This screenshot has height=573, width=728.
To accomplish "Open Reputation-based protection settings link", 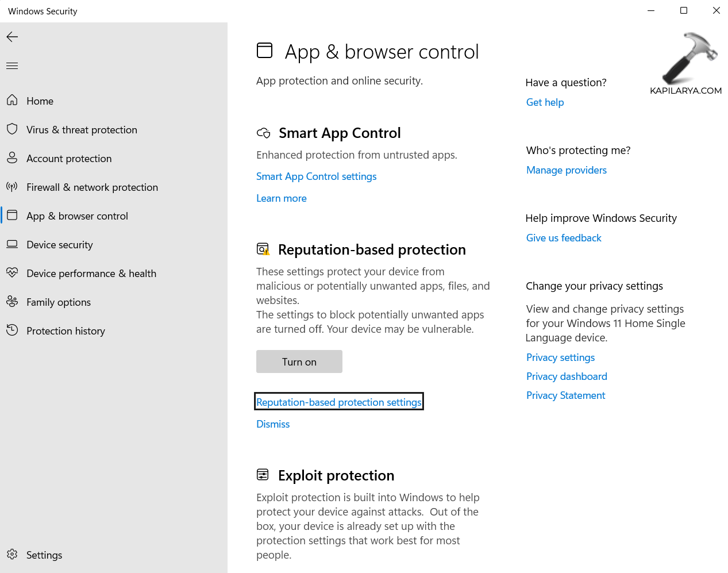I will (338, 402).
